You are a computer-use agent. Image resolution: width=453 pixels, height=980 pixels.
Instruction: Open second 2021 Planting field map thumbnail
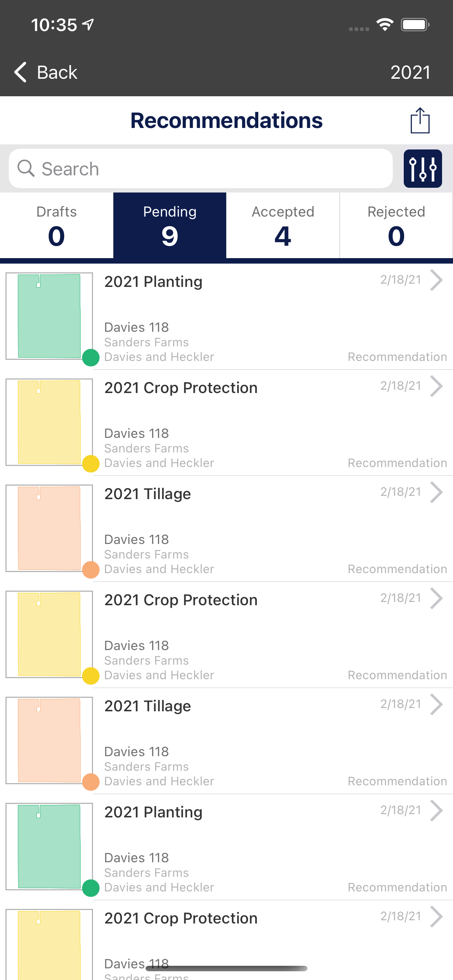tap(49, 847)
